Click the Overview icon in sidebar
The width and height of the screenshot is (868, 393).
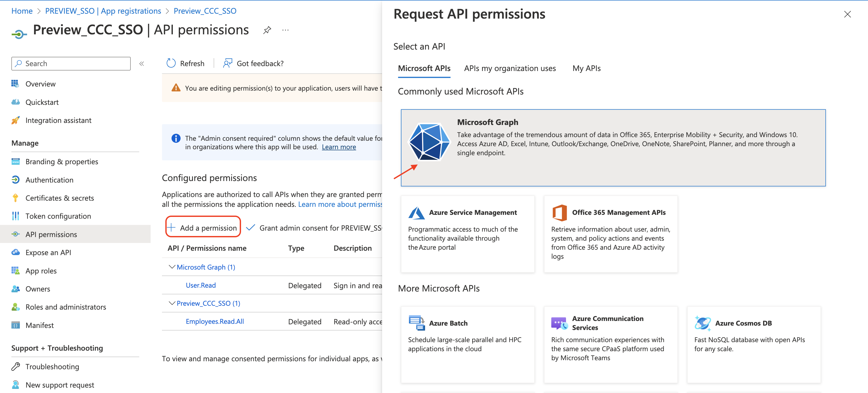(x=15, y=83)
